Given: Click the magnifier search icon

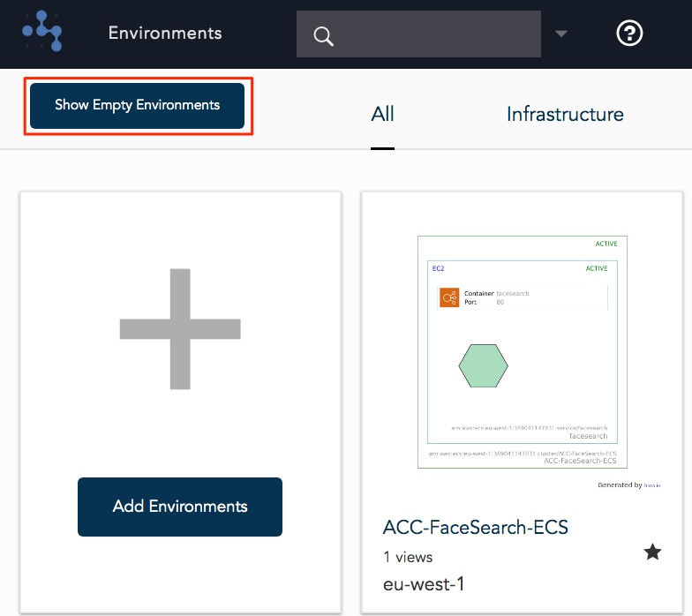Looking at the screenshot, I should 323,36.
